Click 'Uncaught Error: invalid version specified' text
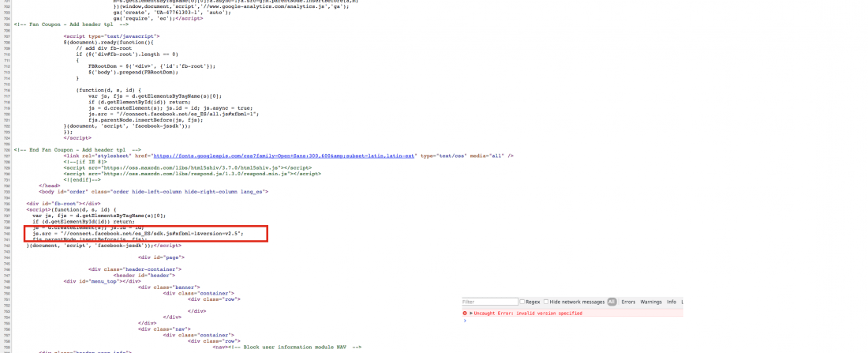Screen dimensions: 868x353 (528, 313)
